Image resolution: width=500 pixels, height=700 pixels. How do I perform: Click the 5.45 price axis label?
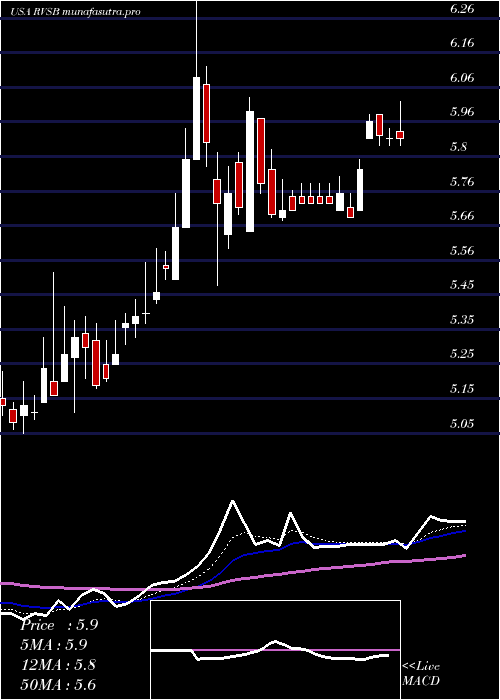[461, 285]
